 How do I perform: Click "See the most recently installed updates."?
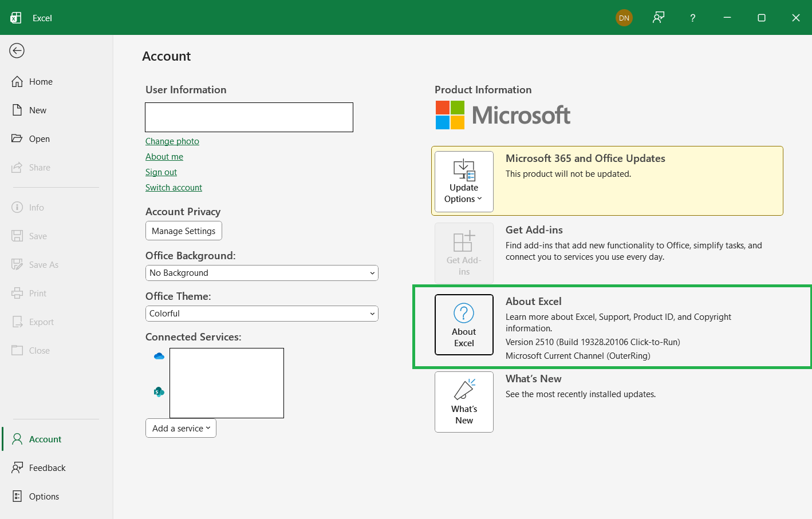[581, 394]
